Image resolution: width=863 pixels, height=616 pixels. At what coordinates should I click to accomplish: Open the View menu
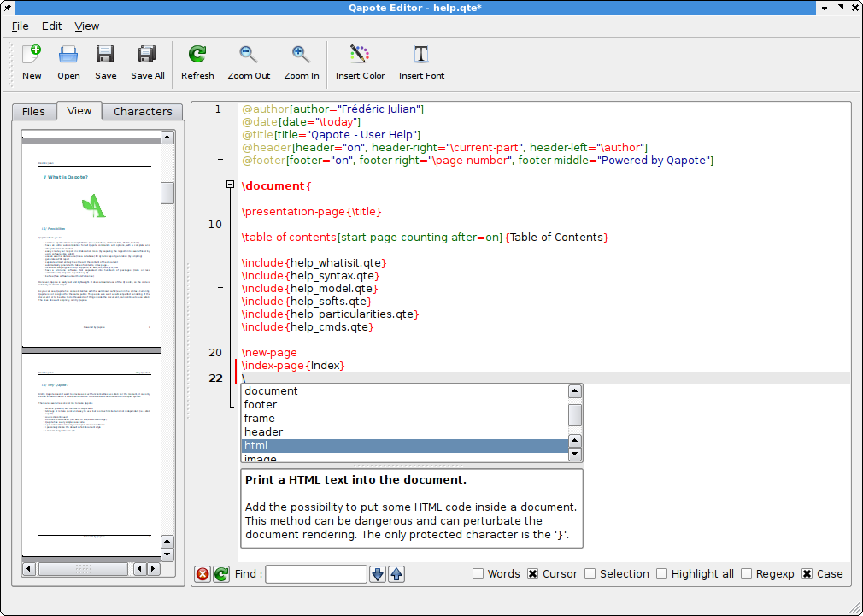tap(87, 26)
